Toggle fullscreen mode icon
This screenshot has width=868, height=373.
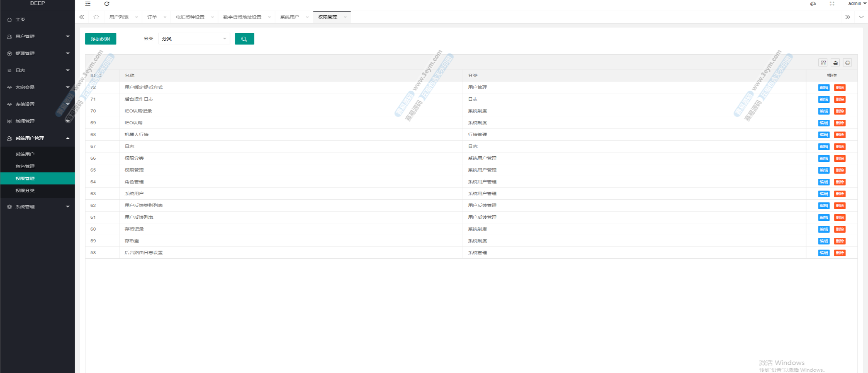[x=832, y=4]
